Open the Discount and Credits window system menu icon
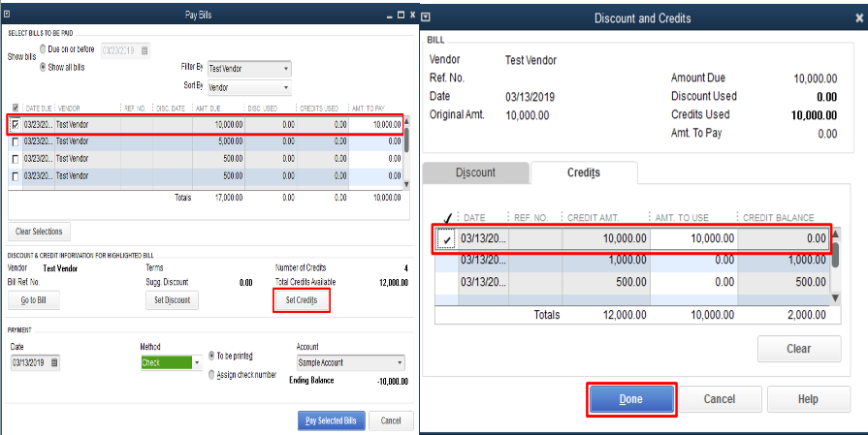This screenshot has height=435, width=868. pyautogui.click(x=426, y=17)
